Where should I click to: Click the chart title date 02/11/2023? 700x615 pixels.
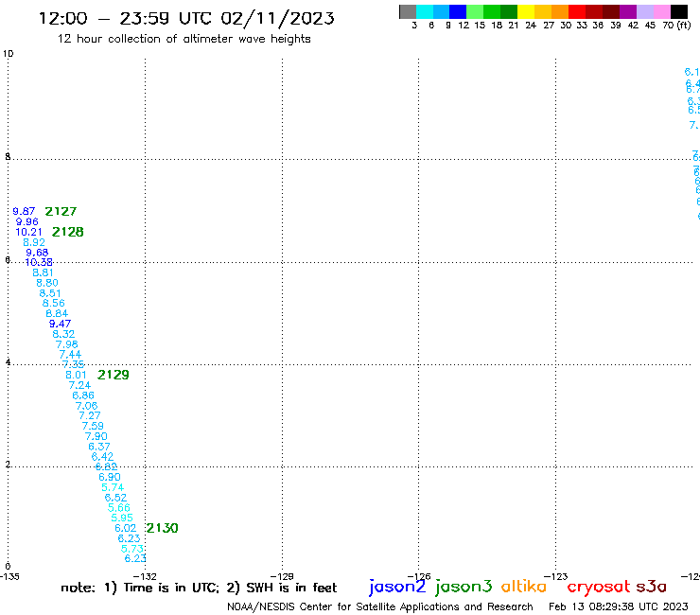[x=277, y=19]
